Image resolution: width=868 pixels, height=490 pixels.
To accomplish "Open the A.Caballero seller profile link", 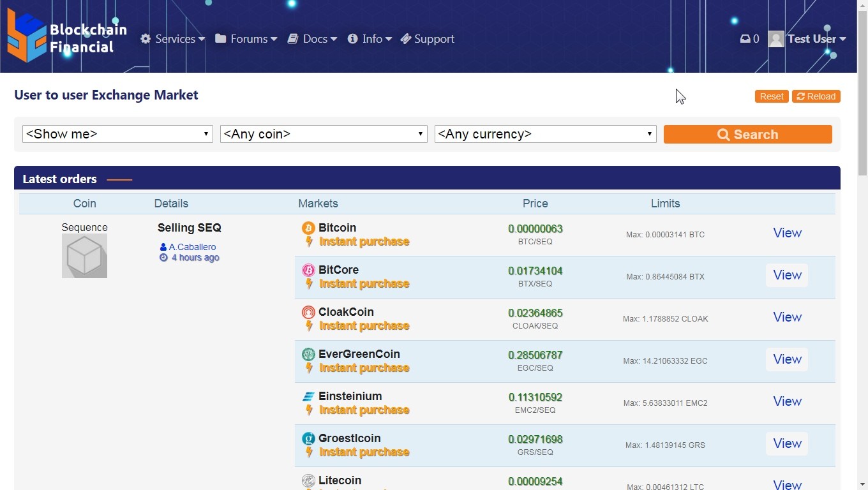I will click(191, 247).
